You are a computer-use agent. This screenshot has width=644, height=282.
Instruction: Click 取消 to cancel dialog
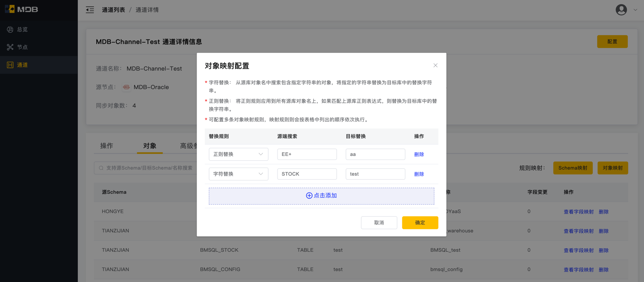(379, 223)
